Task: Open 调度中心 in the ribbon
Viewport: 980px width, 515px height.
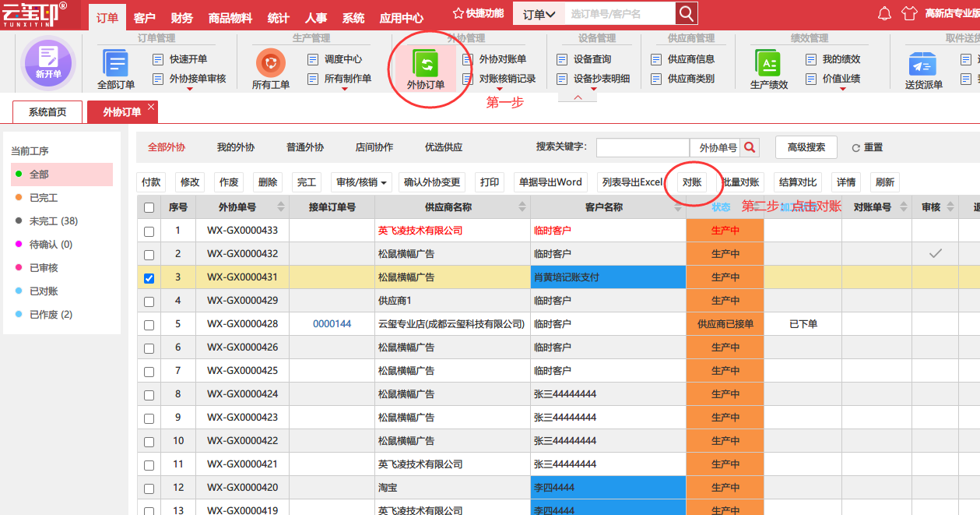Action: tap(335, 59)
